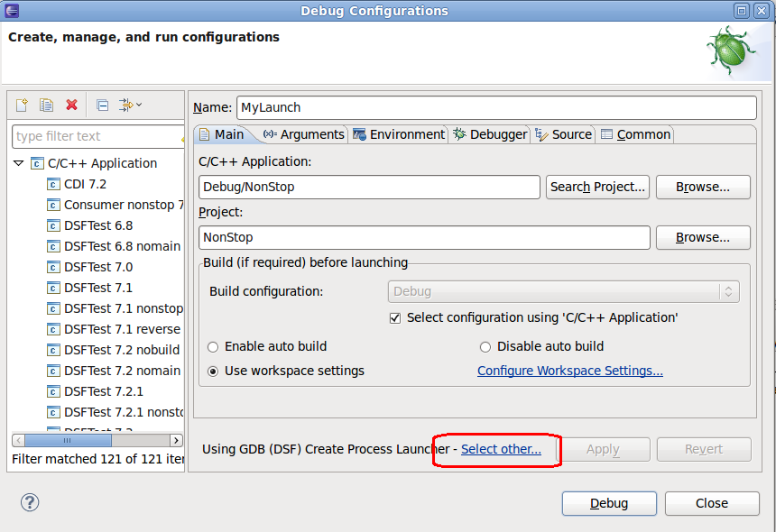Focus the type filter text field
This screenshot has width=776, height=532.
coord(98,136)
